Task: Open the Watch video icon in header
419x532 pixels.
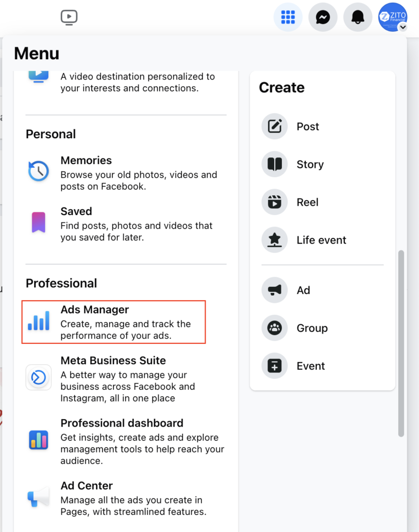Action: click(69, 17)
